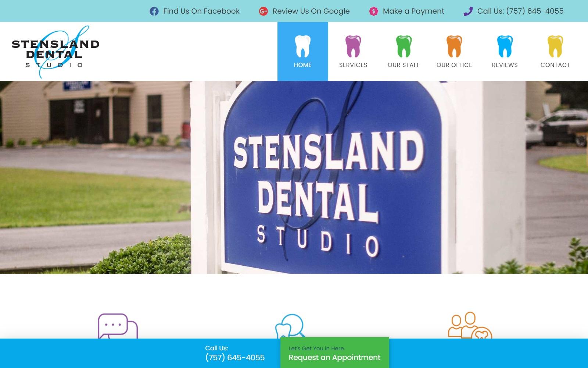Click the white tooth icon above Home

[x=303, y=46]
